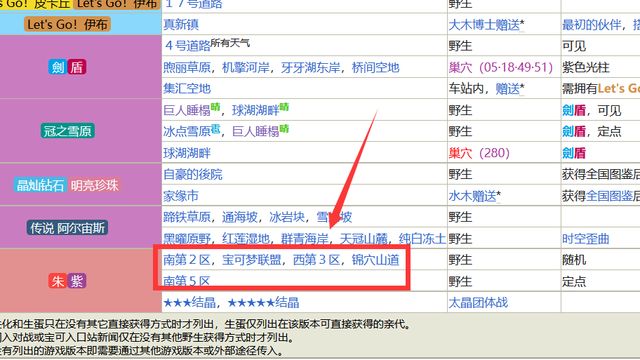Click the 太晶团体战 link
This screenshot has height=360, width=640.
point(478,303)
